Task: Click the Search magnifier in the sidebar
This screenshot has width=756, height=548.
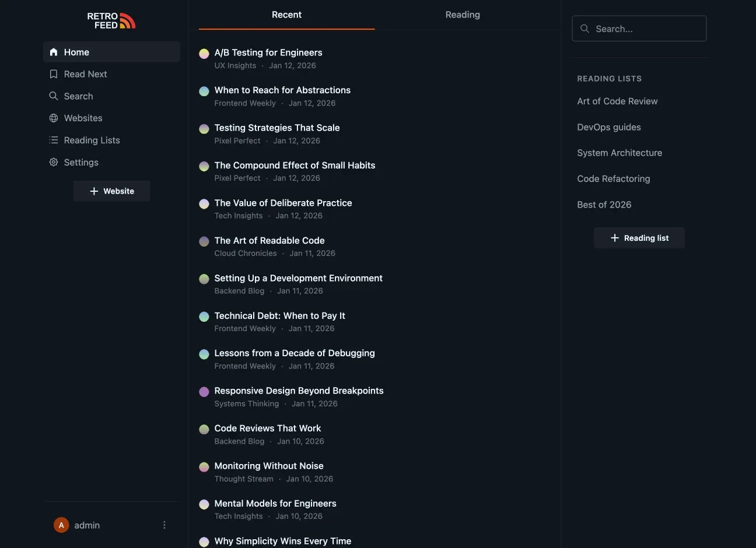Action: pyautogui.click(x=52, y=95)
